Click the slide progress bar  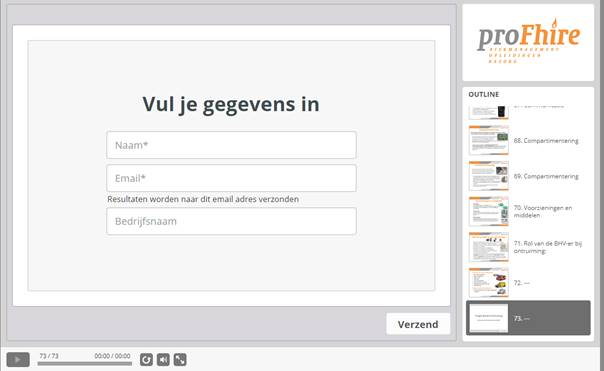(x=85, y=363)
